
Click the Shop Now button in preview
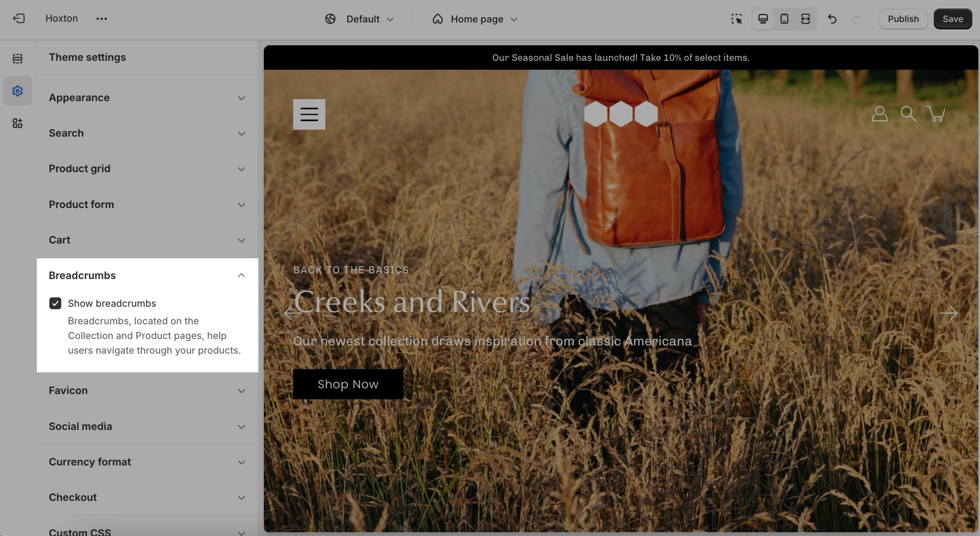348,384
